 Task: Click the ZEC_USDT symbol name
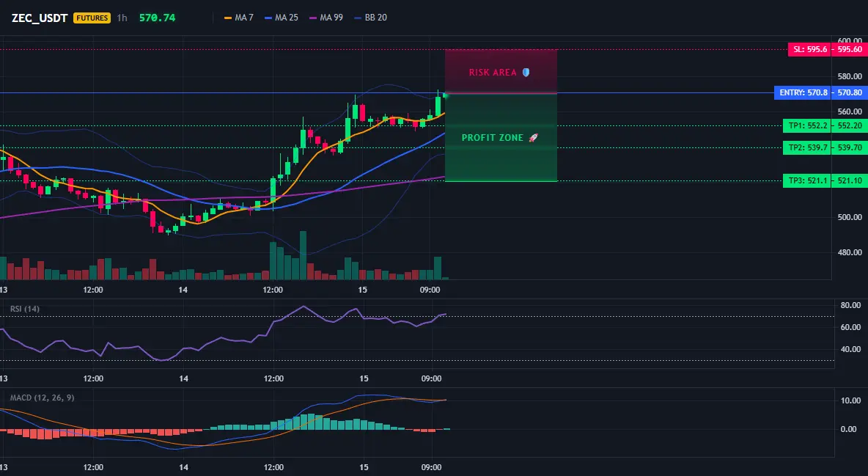tap(40, 18)
